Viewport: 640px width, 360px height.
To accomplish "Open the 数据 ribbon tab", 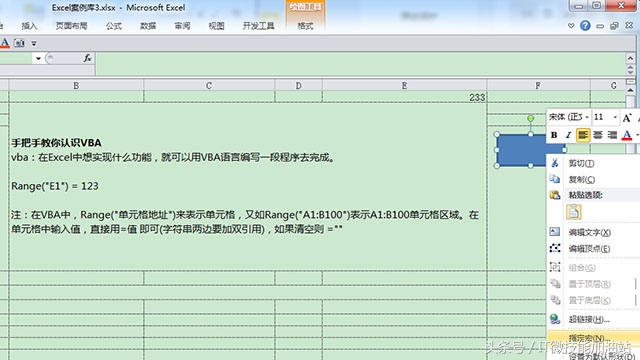I will [148, 26].
